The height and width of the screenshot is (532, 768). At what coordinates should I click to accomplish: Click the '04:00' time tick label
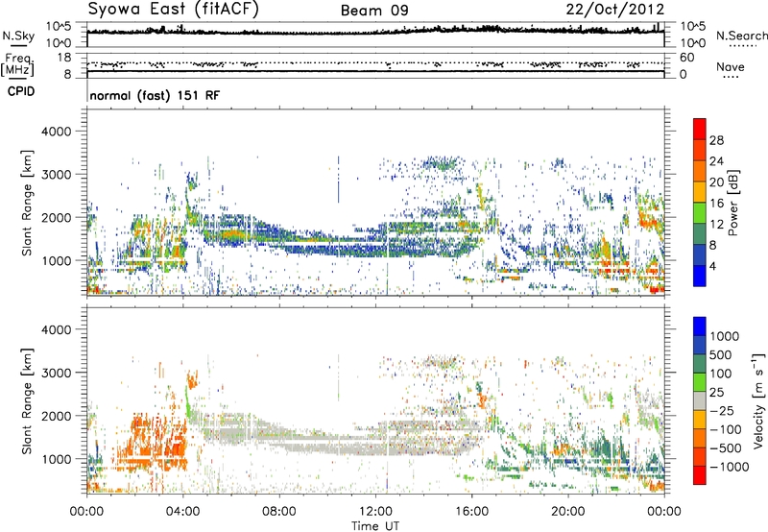click(x=182, y=512)
